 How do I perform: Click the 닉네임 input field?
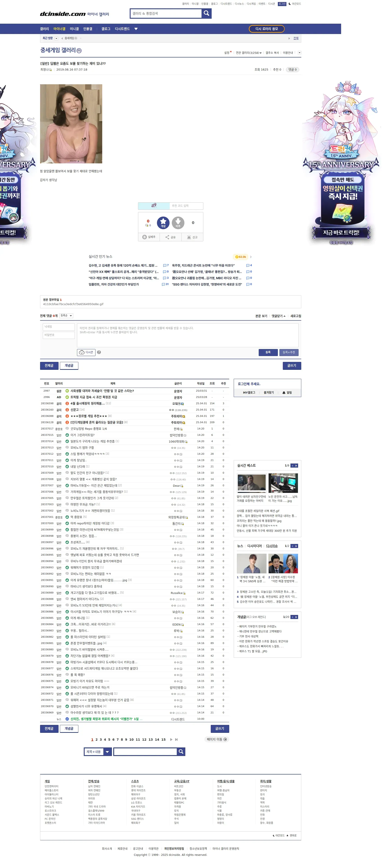(x=59, y=327)
